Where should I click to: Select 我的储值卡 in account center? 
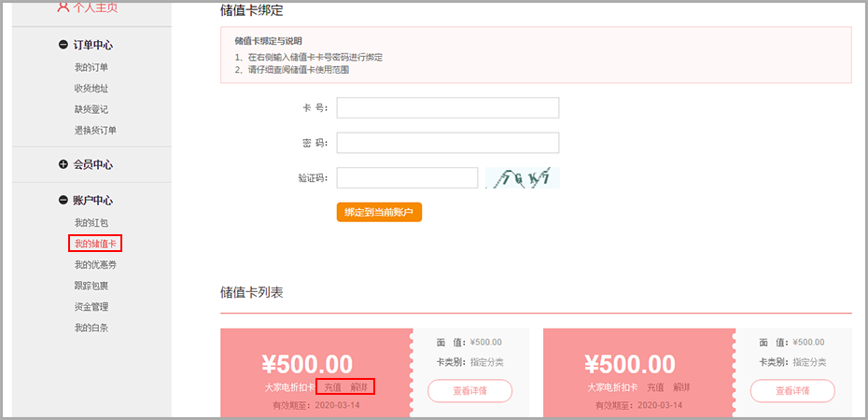pyautogui.click(x=95, y=244)
